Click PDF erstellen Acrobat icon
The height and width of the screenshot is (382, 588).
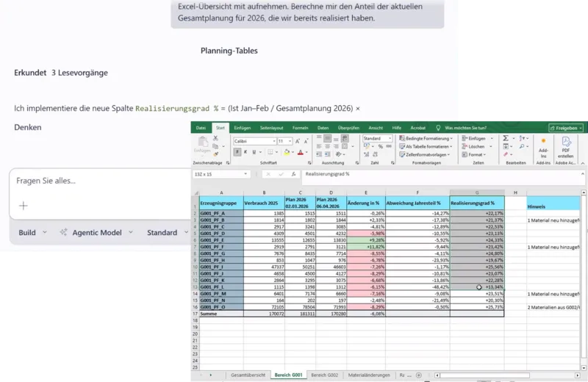pos(566,146)
